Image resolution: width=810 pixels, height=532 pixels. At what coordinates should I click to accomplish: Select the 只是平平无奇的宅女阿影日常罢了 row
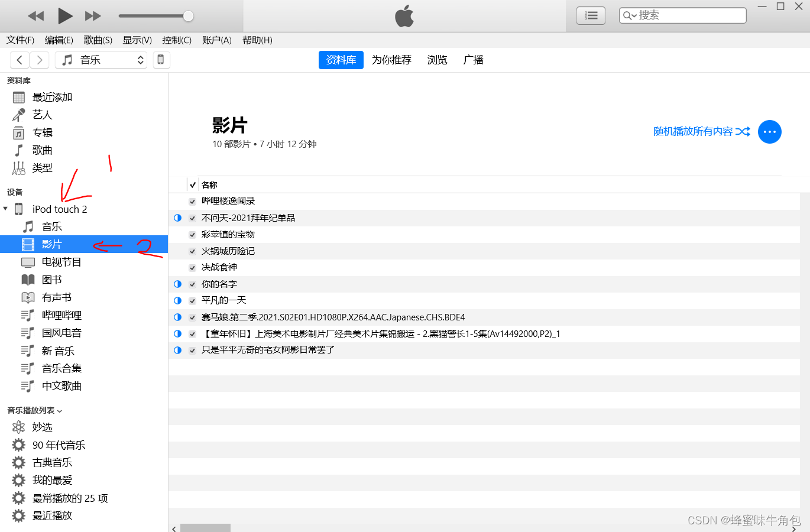484,350
